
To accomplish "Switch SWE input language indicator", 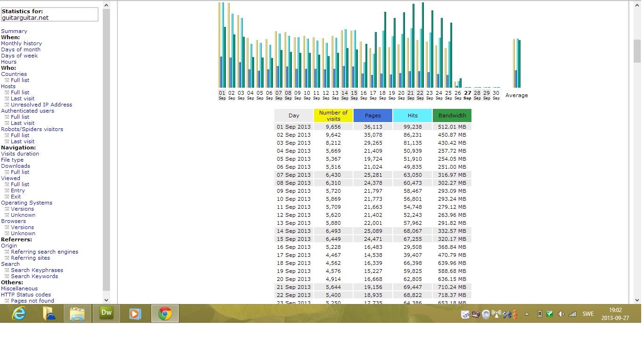I will [588, 314].
